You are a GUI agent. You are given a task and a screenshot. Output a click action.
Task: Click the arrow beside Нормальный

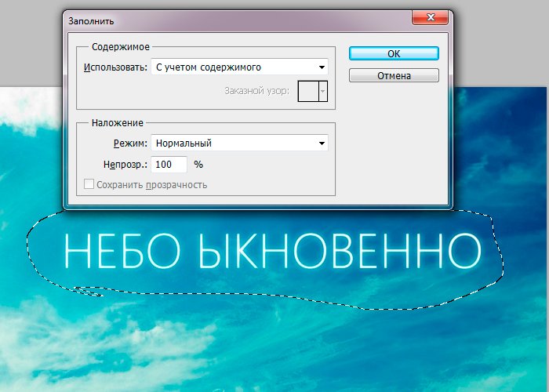[321, 143]
